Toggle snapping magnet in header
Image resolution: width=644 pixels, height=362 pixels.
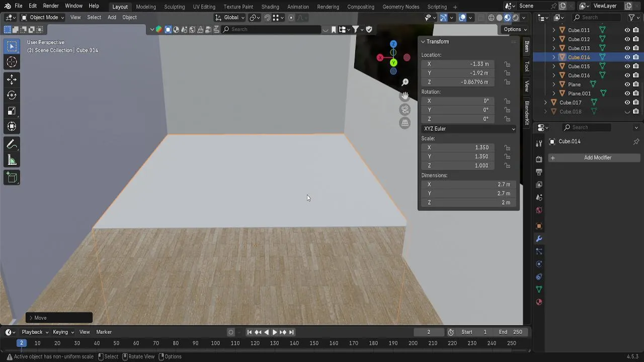click(x=267, y=18)
